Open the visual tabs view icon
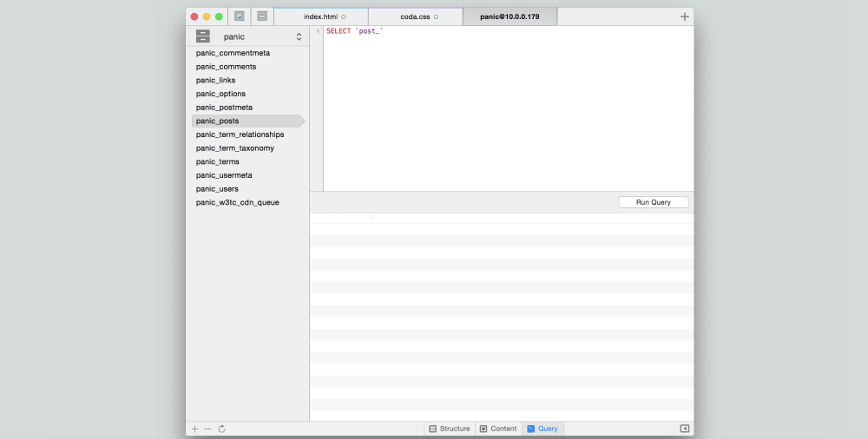 pos(240,16)
